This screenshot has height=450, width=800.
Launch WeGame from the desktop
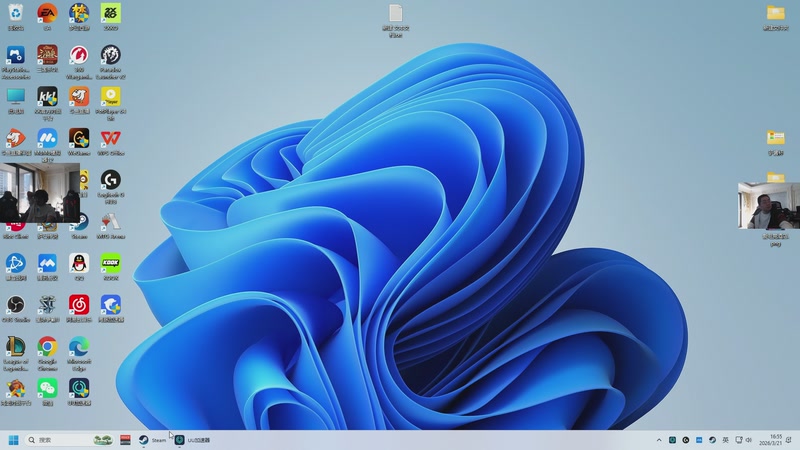pyautogui.click(x=79, y=142)
